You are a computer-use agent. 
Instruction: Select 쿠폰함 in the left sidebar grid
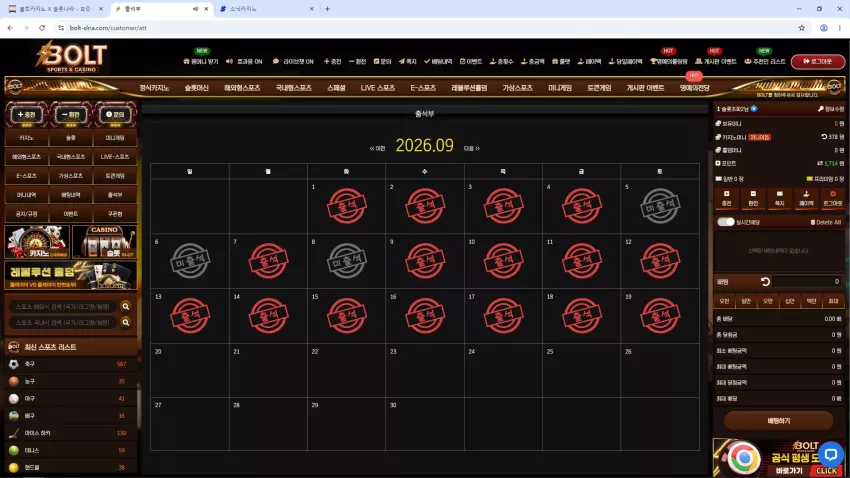coord(115,214)
